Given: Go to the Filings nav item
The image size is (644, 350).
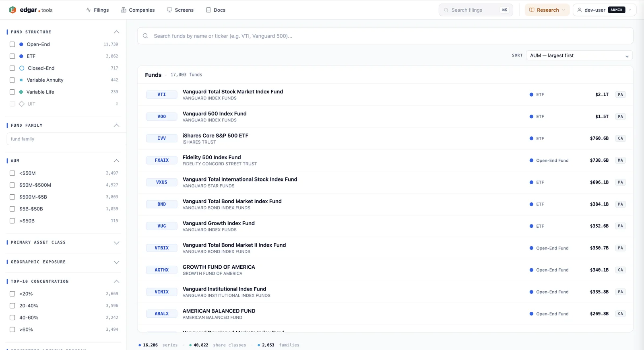Looking at the screenshot, I should point(97,10).
